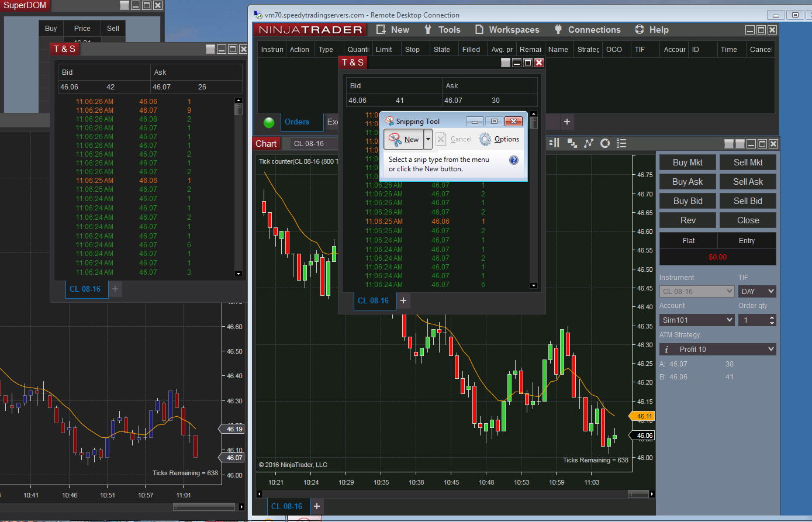The height and width of the screenshot is (522, 812).
Task: Open the Tools menu in NinjaTrader
Action: (x=443, y=30)
